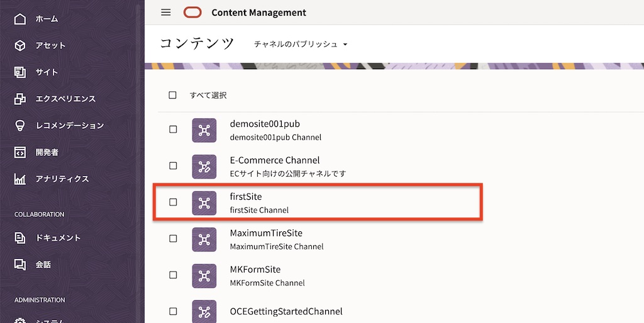Open レコメンデーション section
The width and height of the screenshot is (644, 323).
pos(69,126)
